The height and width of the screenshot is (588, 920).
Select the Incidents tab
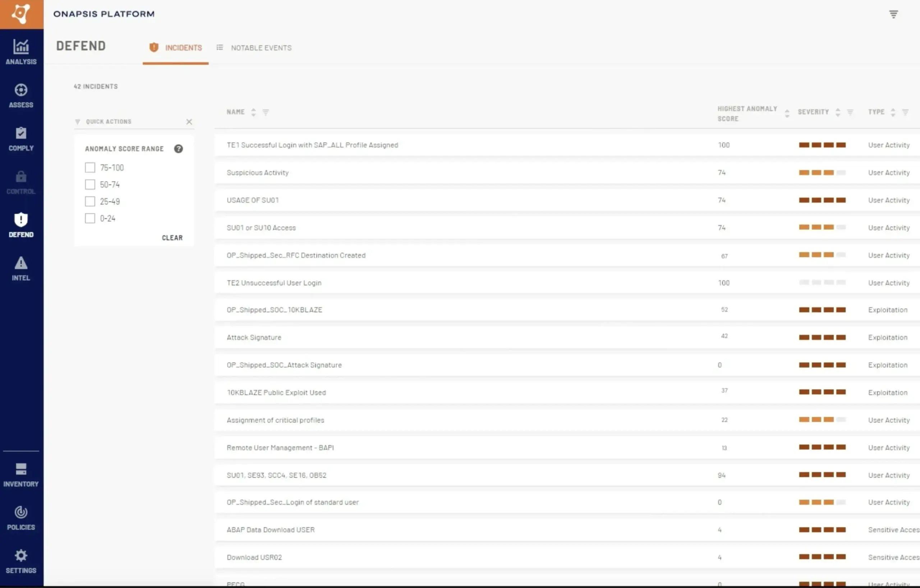(x=176, y=48)
